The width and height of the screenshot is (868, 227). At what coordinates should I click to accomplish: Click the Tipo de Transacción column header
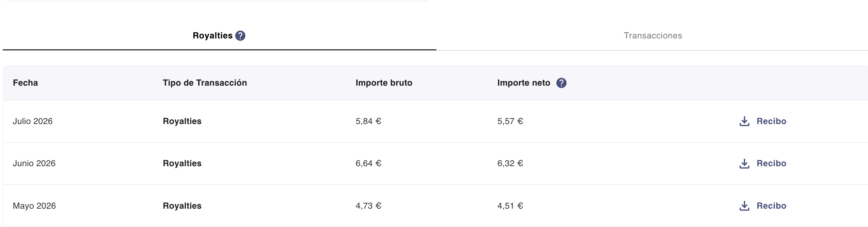coord(205,83)
